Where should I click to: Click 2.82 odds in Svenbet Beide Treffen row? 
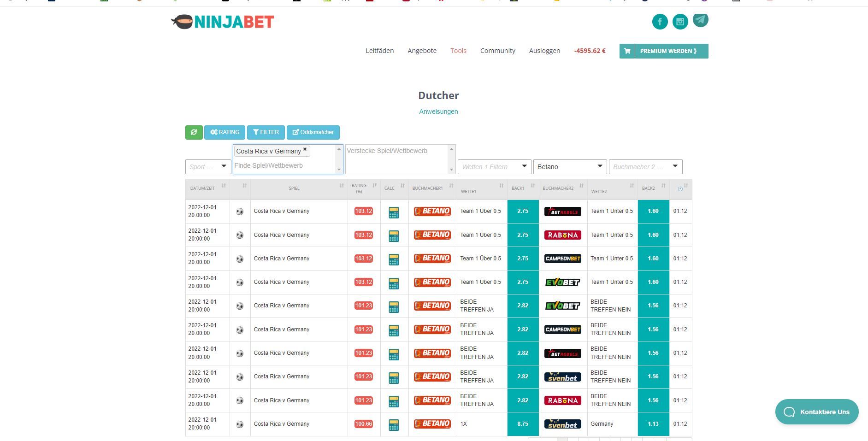tap(523, 376)
